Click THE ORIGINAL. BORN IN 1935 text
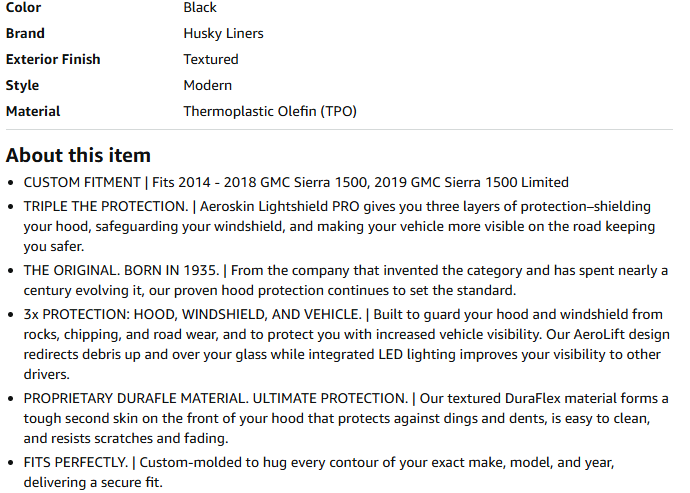690x493 pixels. click(121, 271)
